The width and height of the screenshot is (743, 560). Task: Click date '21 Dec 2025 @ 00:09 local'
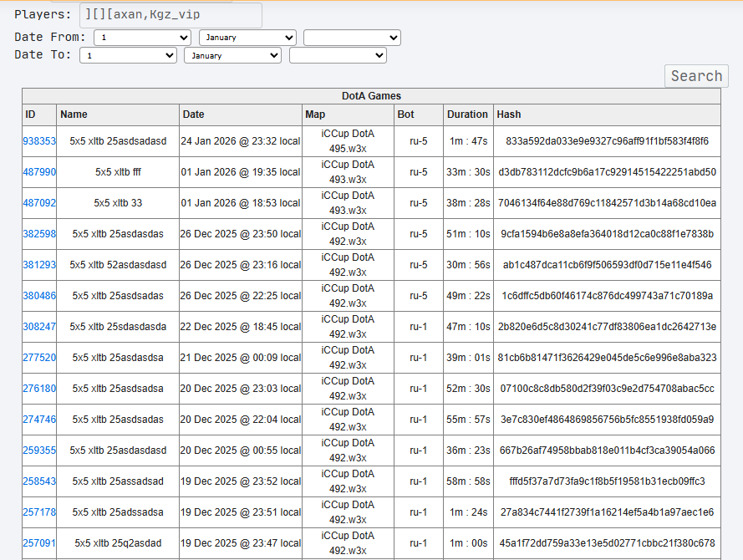tap(241, 358)
